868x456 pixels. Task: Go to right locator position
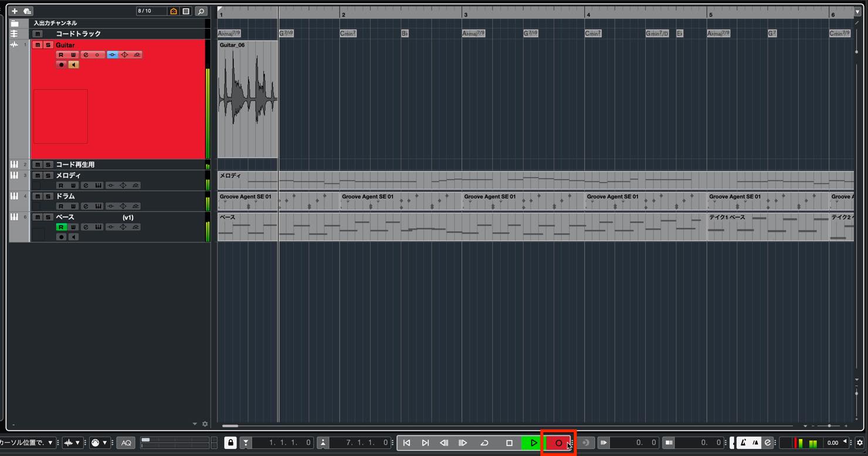[x=425, y=443]
